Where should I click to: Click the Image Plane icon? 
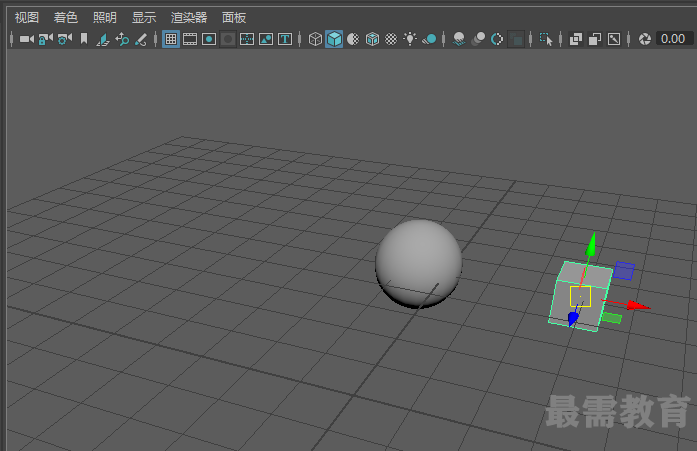(103, 39)
